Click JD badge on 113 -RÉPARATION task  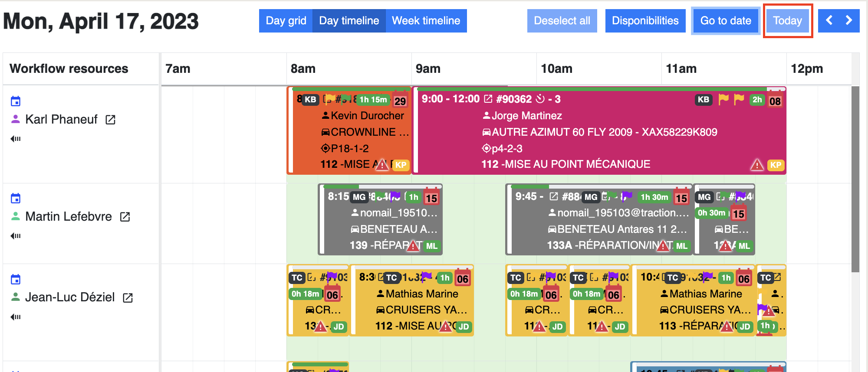(745, 327)
